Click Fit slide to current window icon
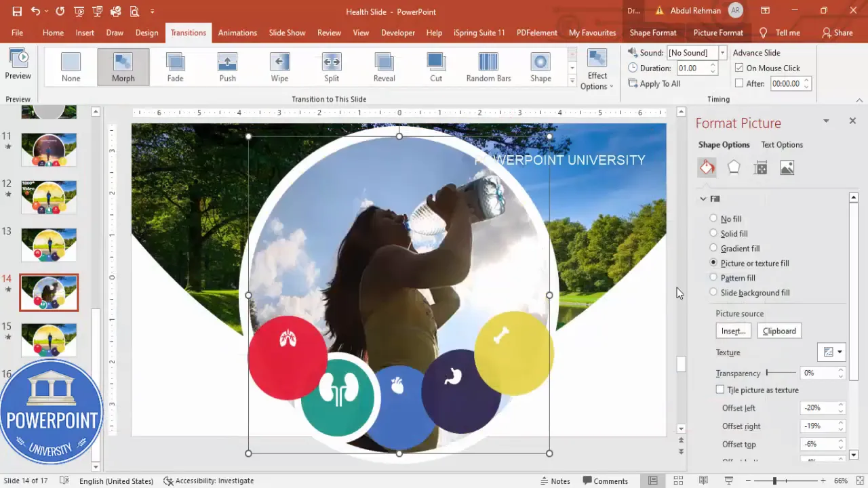This screenshot has height=488, width=868. (859, 481)
